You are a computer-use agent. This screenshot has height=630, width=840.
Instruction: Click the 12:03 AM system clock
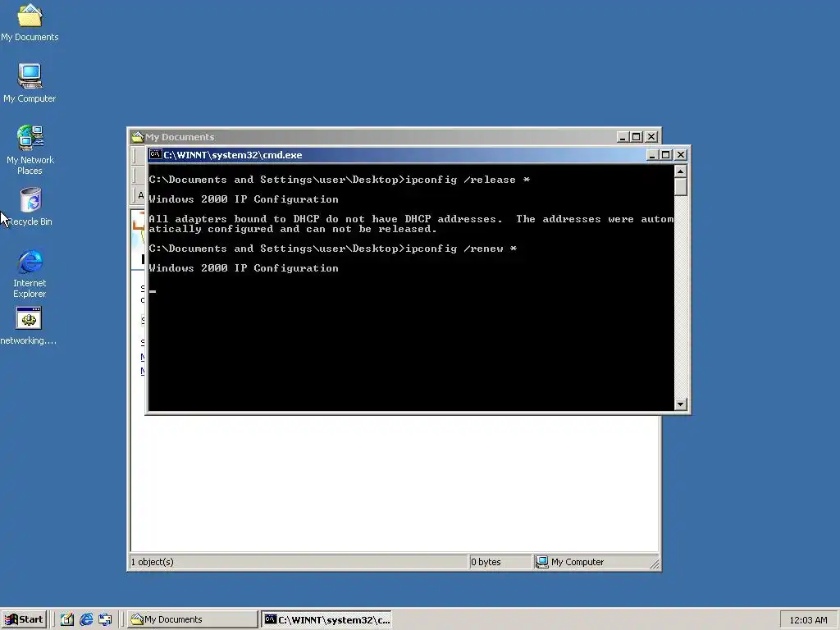point(808,620)
